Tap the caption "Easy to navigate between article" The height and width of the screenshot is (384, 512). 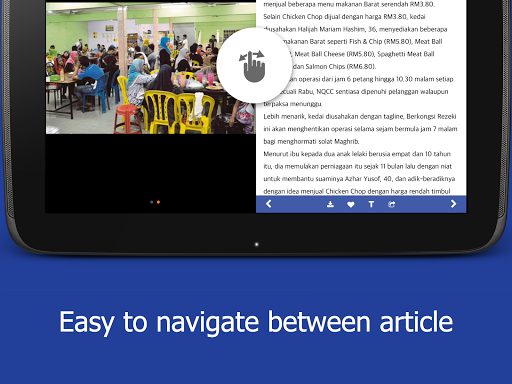pos(256,322)
